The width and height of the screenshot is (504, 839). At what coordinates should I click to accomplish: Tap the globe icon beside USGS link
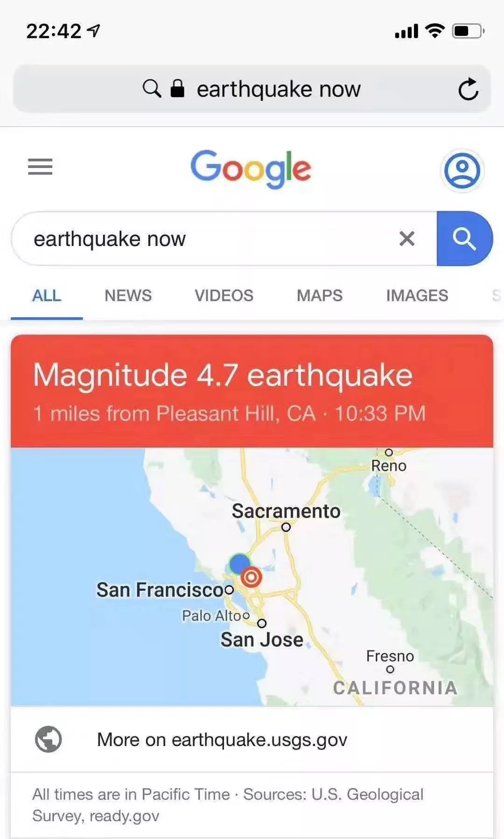click(49, 740)
